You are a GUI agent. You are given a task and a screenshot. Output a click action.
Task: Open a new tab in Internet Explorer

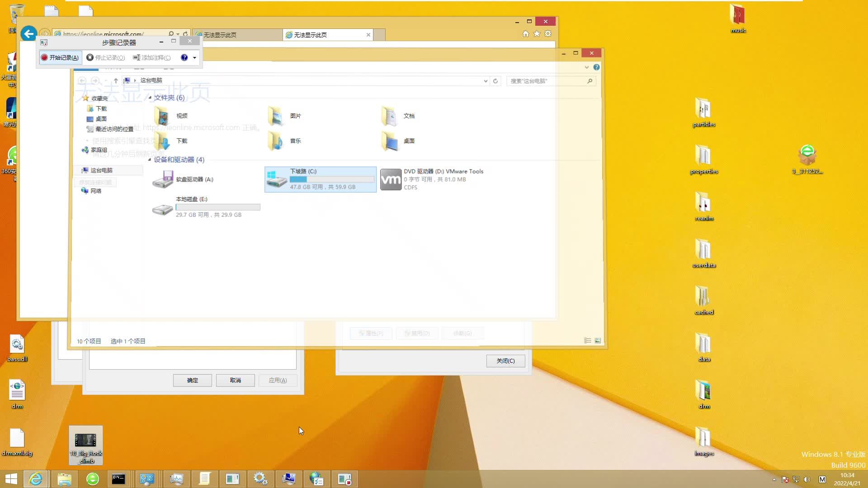(380, 35)
